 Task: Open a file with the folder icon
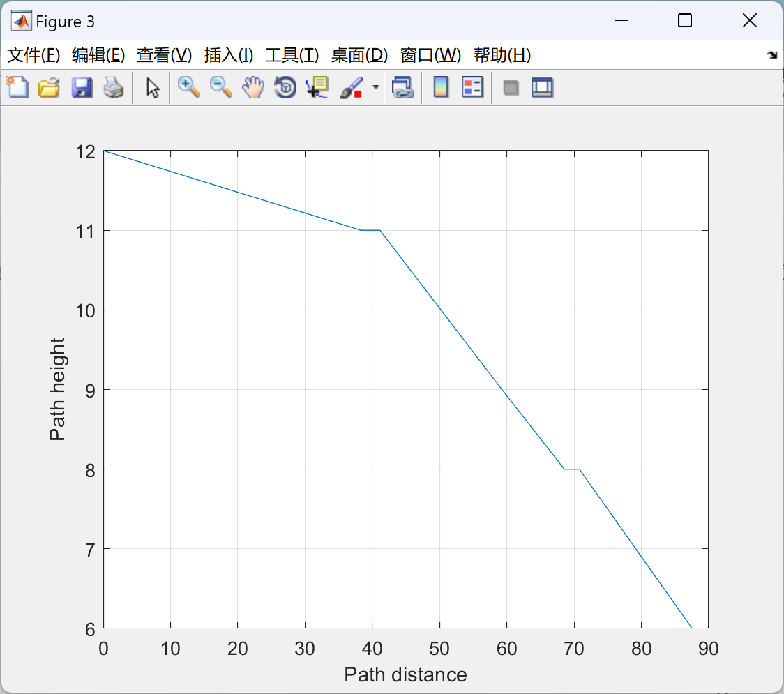click(49, 87)
